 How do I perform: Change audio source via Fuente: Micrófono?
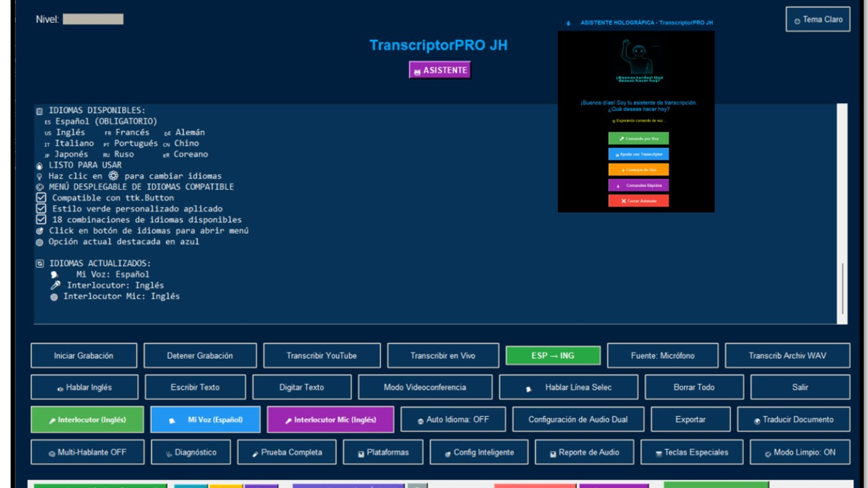[x=663, y=355]
